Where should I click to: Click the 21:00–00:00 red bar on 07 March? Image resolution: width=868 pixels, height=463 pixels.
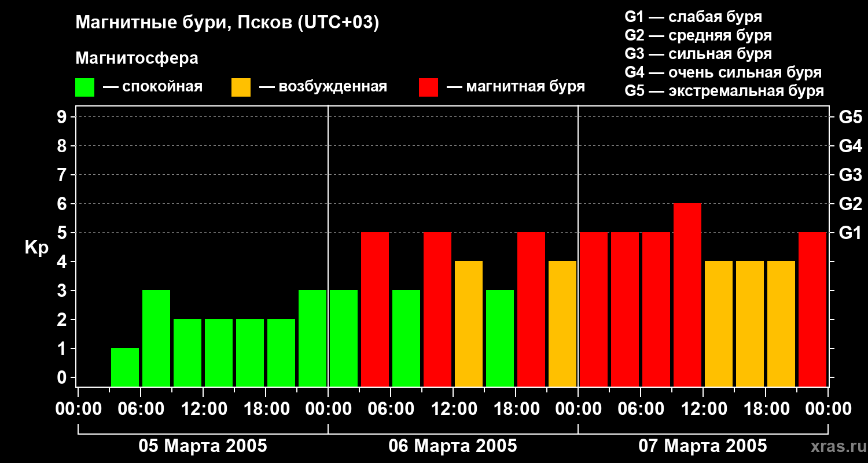pyautogui.click(x=812, y=309)
